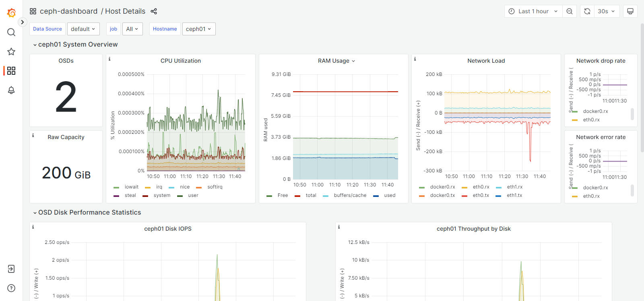The image size is (644, 301).
Task: Toggle iowait series in CPU legend
Action: click(131, 187)
